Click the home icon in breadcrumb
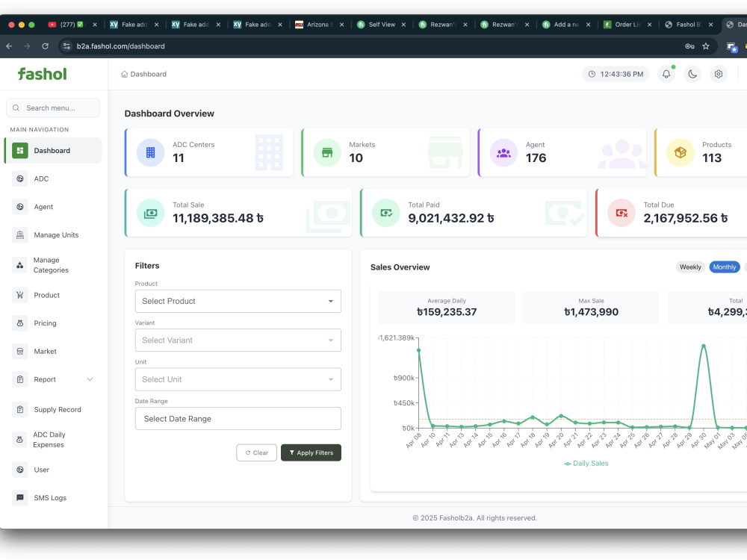 click(124, 74)
